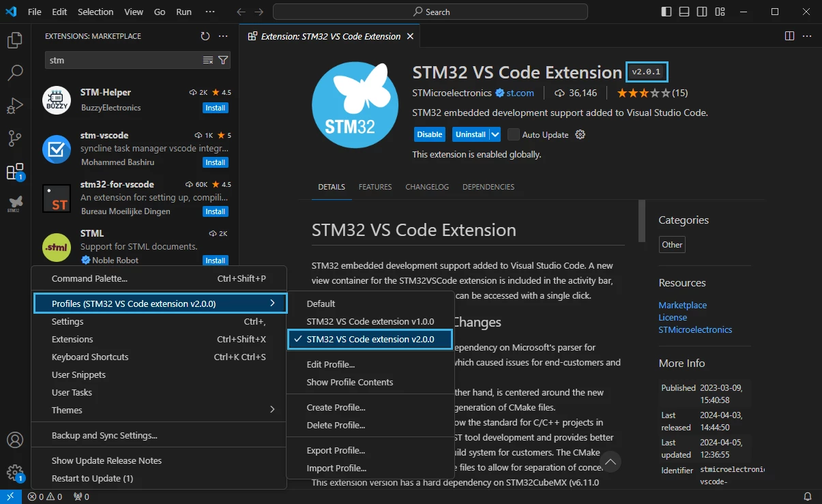The height and width of the screenshot is (504, 822).
Task: Open Source Control view
Action: point(15,138)
